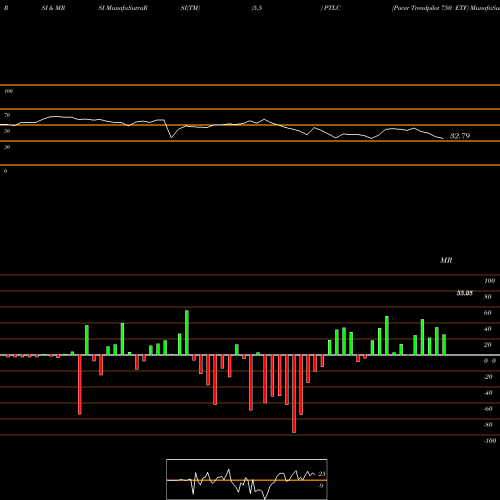Click the MR right-axis label 80
This screenshot has height=500, width=500.
[x=488, y=297]
